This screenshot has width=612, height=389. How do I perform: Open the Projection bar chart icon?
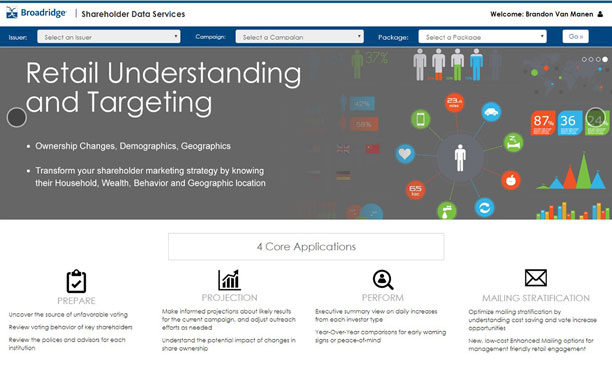coord(229,280)
